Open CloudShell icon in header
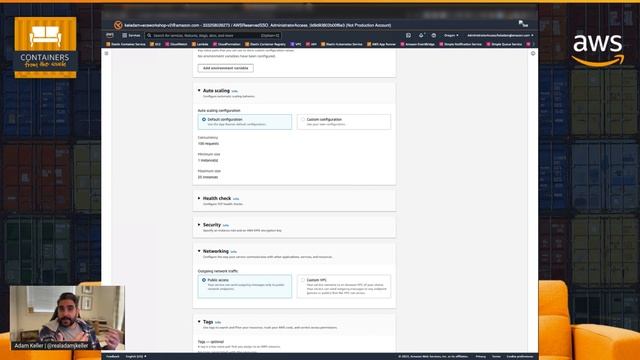 click(x=408, y=36)
